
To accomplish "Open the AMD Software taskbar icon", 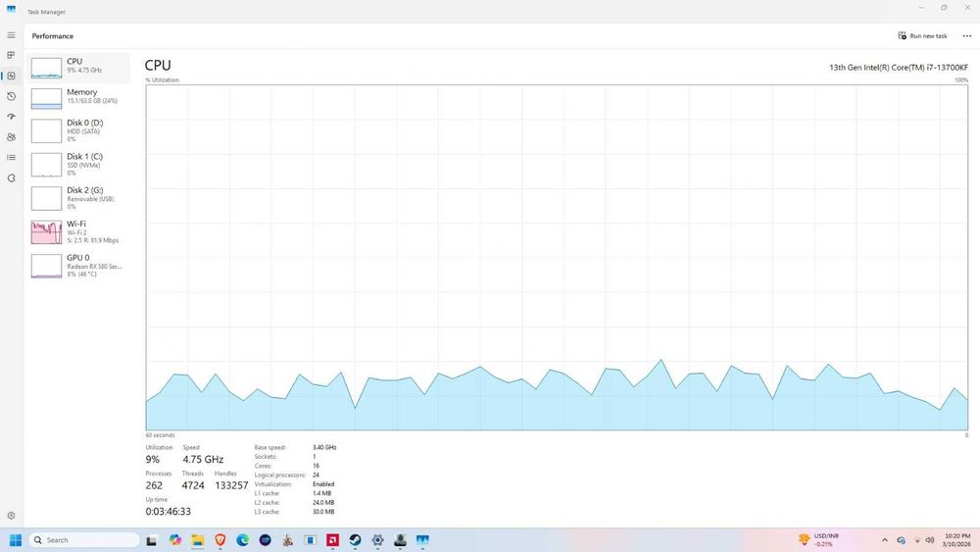I will [332, 540].
